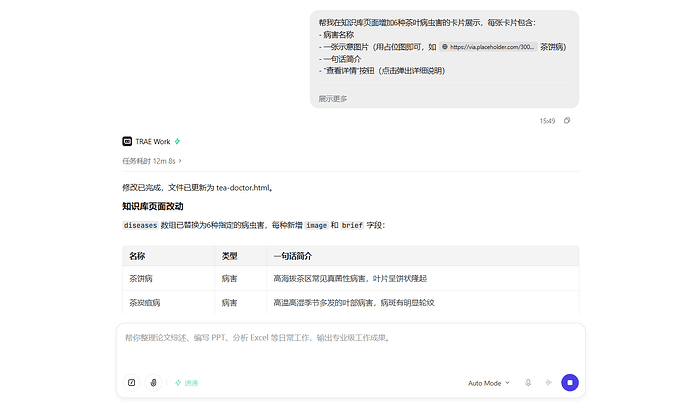Open the Auto Mode dropdown
Image resolution: width=690 pixels, height=403 pixels.
tap(489, 383)
